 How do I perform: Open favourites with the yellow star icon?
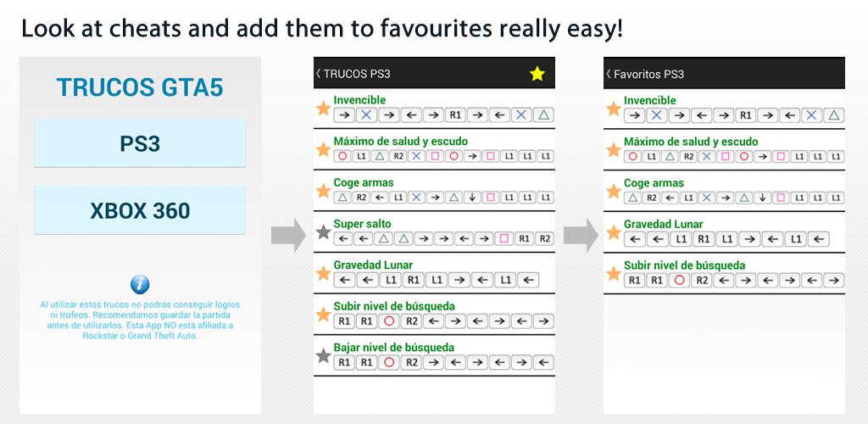[x=537, y=74]
